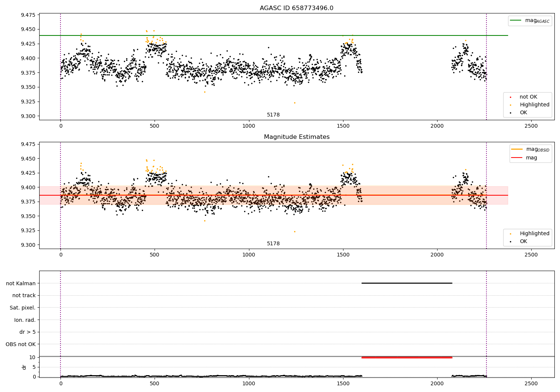The width and height of the screenshot is (560, 392).
Task: Click the lowest orange outlier point in AGASC plot
Action: (295, 103)
